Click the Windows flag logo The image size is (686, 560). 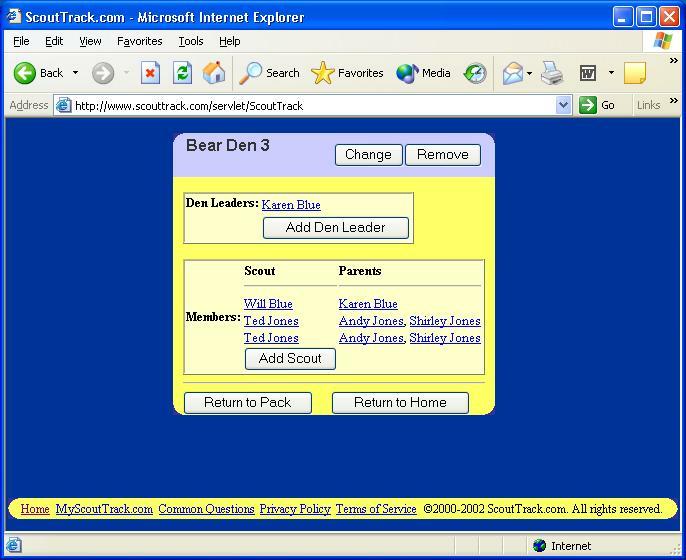pyautogui.click(x=663, y=41)
